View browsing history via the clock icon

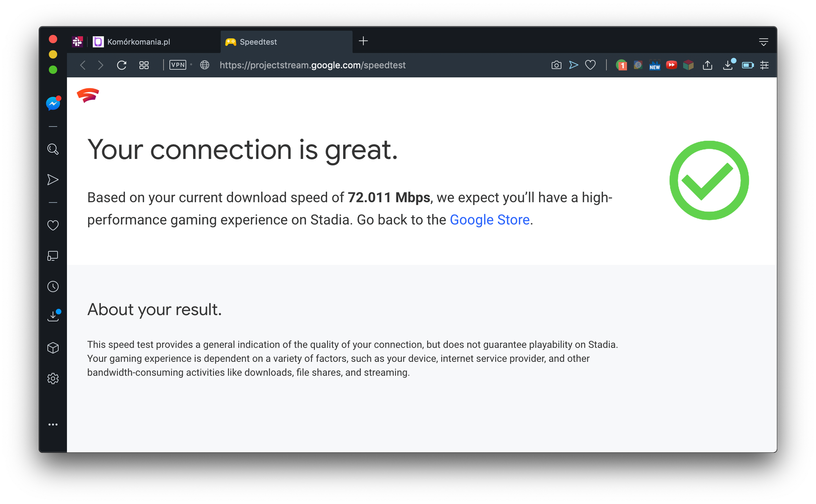pyautogui.click(x=53, y=286)
